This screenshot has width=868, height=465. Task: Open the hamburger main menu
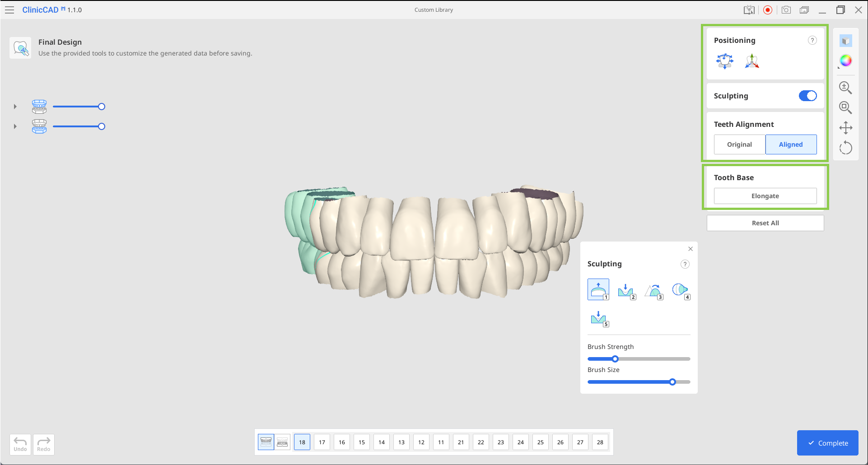9,10
